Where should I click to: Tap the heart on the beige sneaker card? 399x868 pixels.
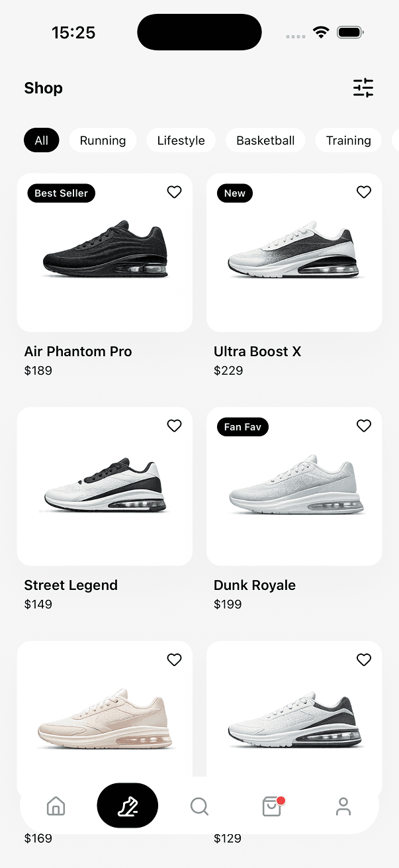174,659
